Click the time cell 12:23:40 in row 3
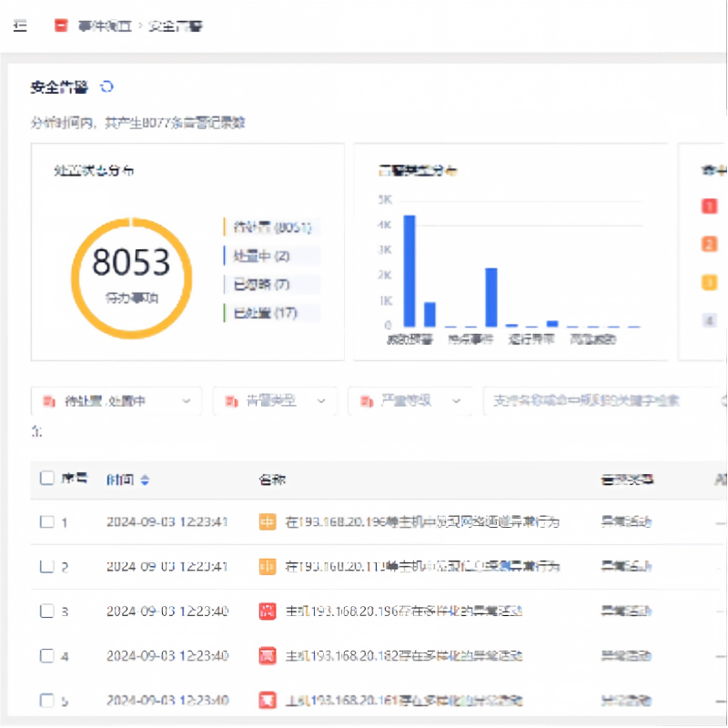 pos(167,611)
